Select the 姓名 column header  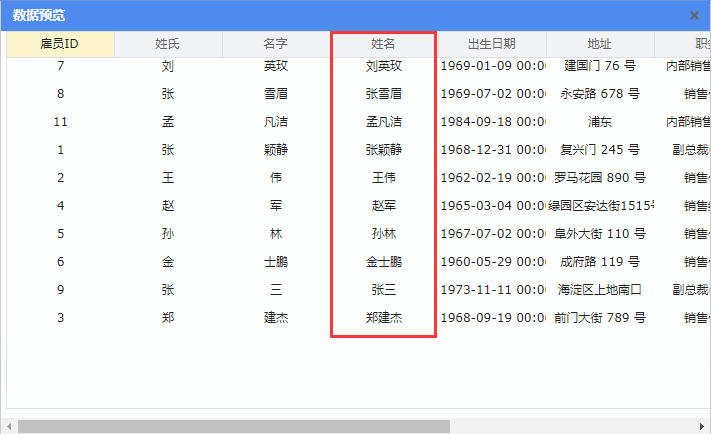[x=384, y=44]
